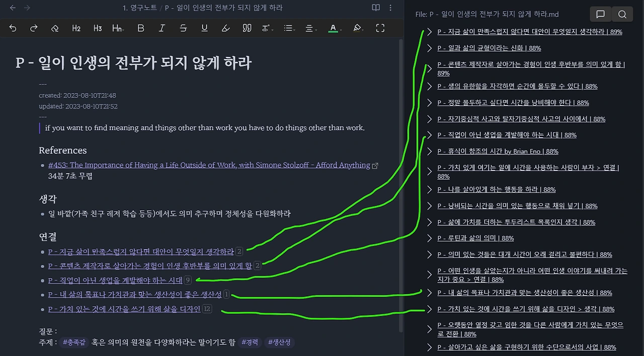Toggle italic formatting

point(162,28)
